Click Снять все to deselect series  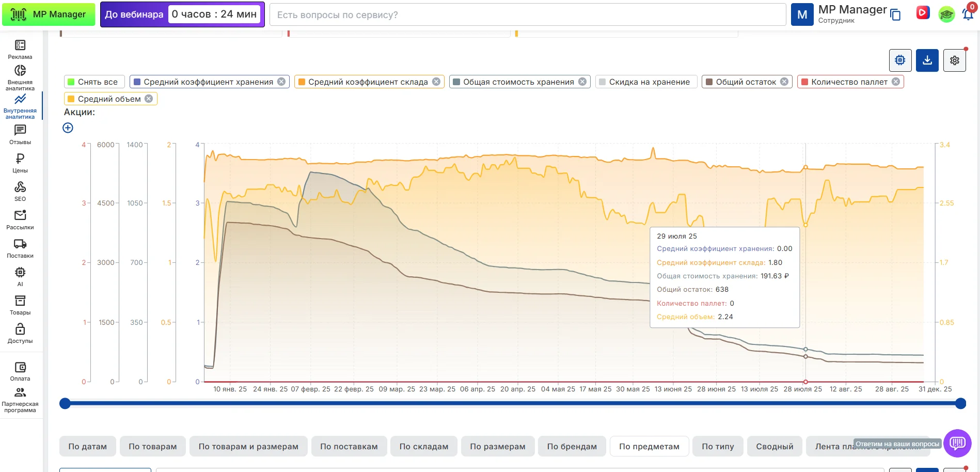[x=93, y=82]
